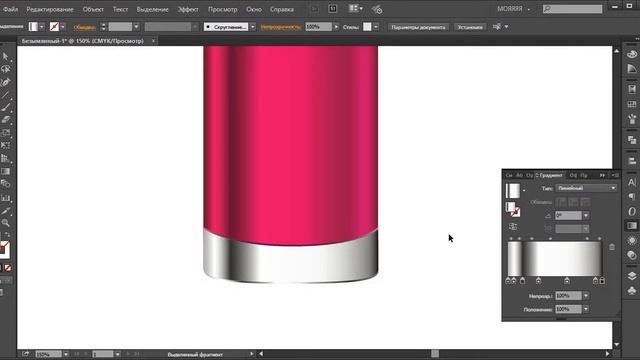Image resolution: width=640 pixels, height=360 pixels.
Task: Open the graphic style dropdown arrow
Action: coord(376,27)
